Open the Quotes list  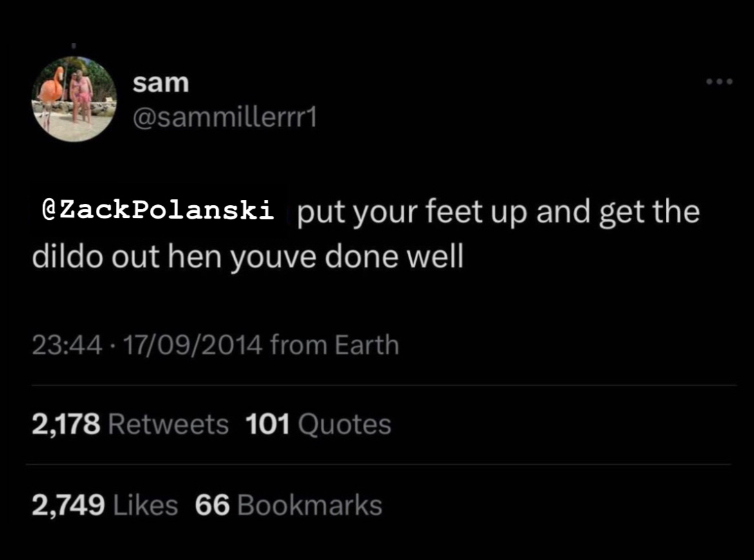[344, 424]
